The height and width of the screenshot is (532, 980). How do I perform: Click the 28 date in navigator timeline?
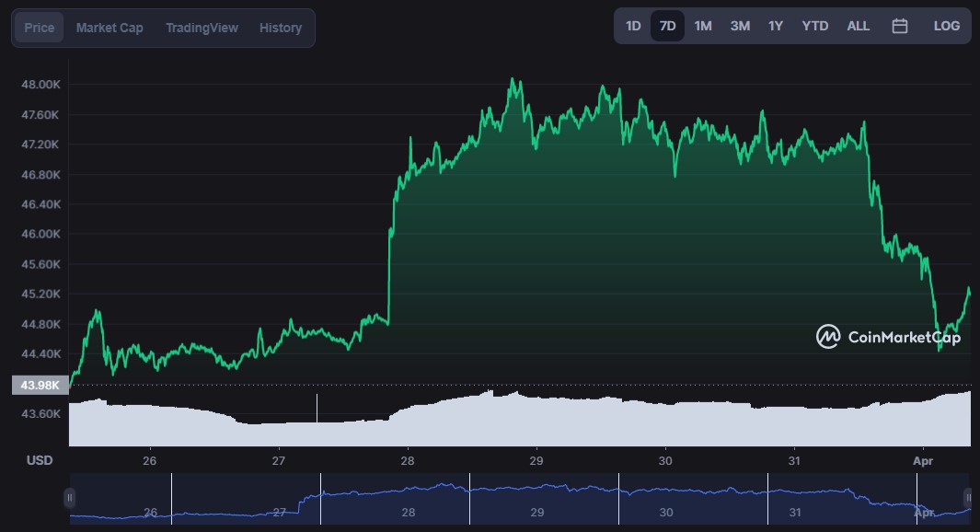tap(408, 512)
